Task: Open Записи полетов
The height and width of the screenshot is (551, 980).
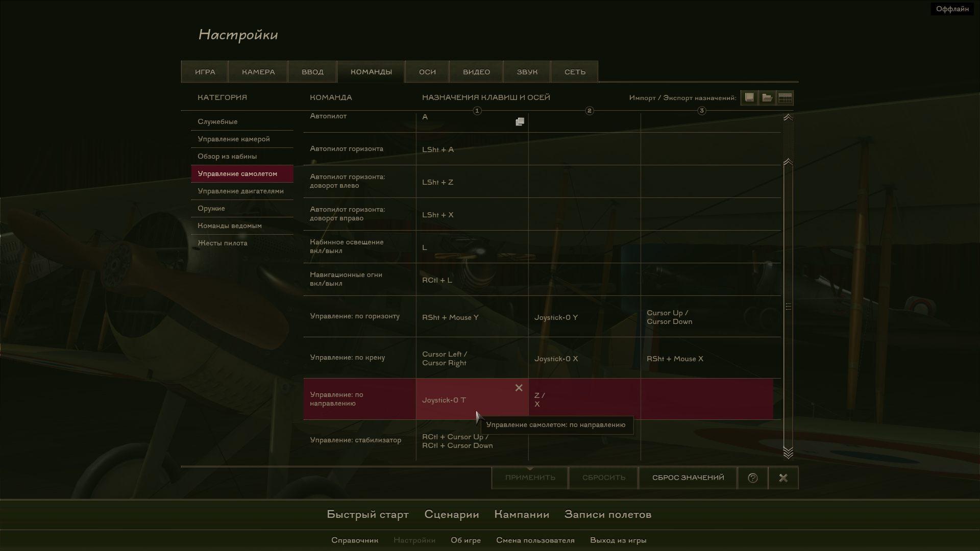Action: [608, 514]
